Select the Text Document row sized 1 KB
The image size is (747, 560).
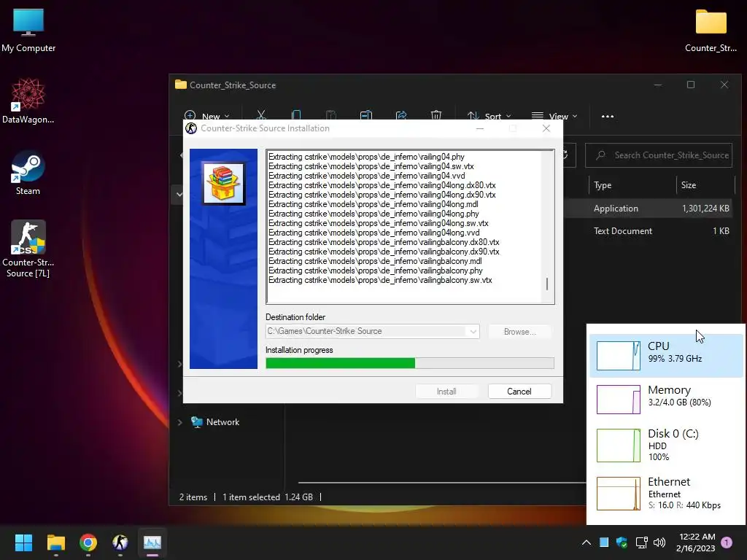point(648,231)
